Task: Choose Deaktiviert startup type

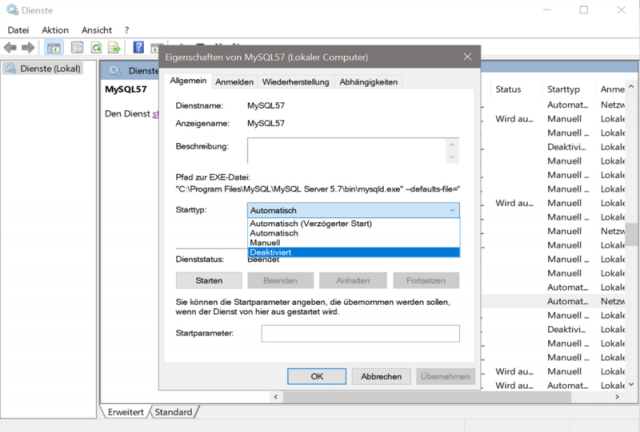Action: pos(353,252)
